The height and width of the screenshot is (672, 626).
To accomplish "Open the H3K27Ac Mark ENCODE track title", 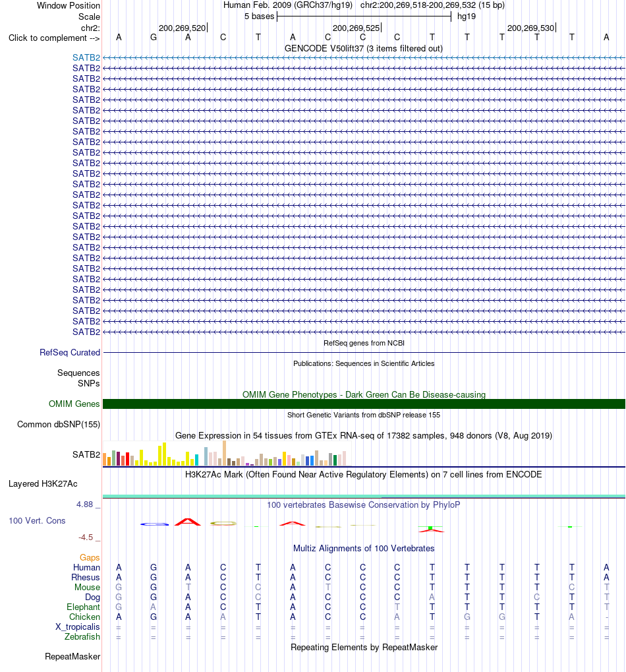I will [x=364, y=474].
